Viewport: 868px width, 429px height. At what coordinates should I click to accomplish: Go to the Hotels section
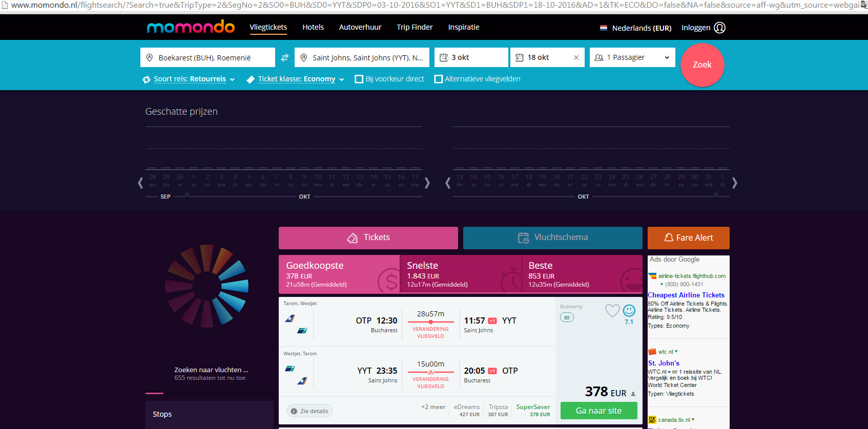(x=313, y=27)
